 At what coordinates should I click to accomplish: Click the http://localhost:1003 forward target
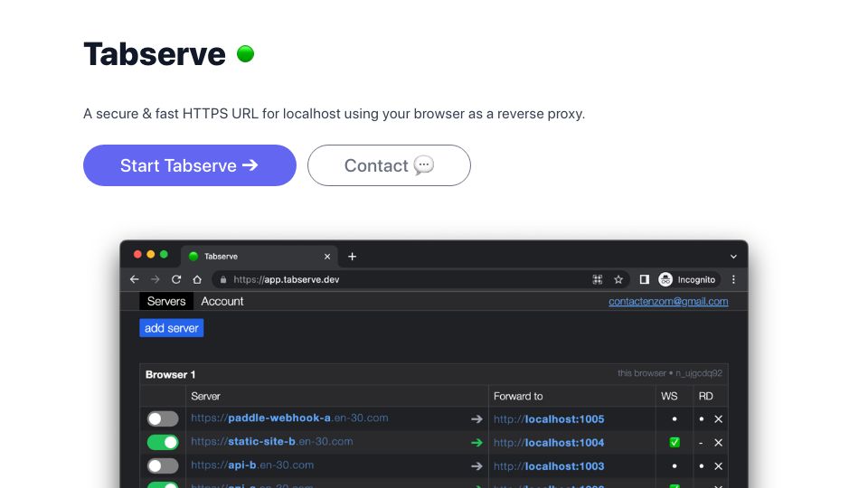[x=549, y=466]
